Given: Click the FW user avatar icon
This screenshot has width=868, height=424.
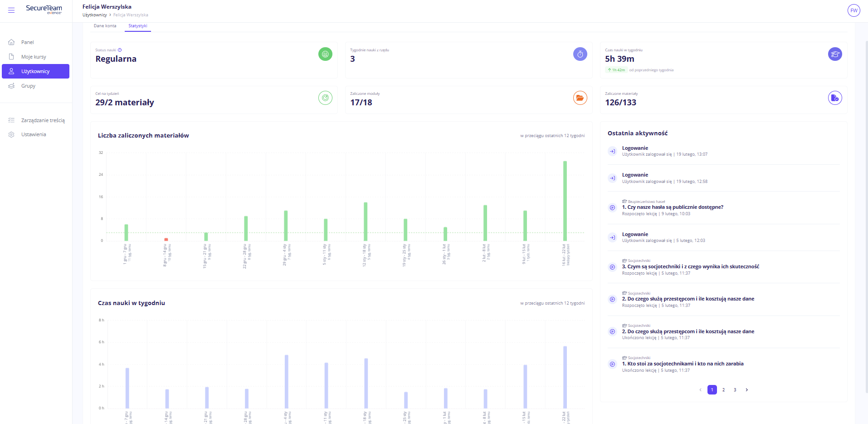Looking at the screenshot, I should [853, 10].
